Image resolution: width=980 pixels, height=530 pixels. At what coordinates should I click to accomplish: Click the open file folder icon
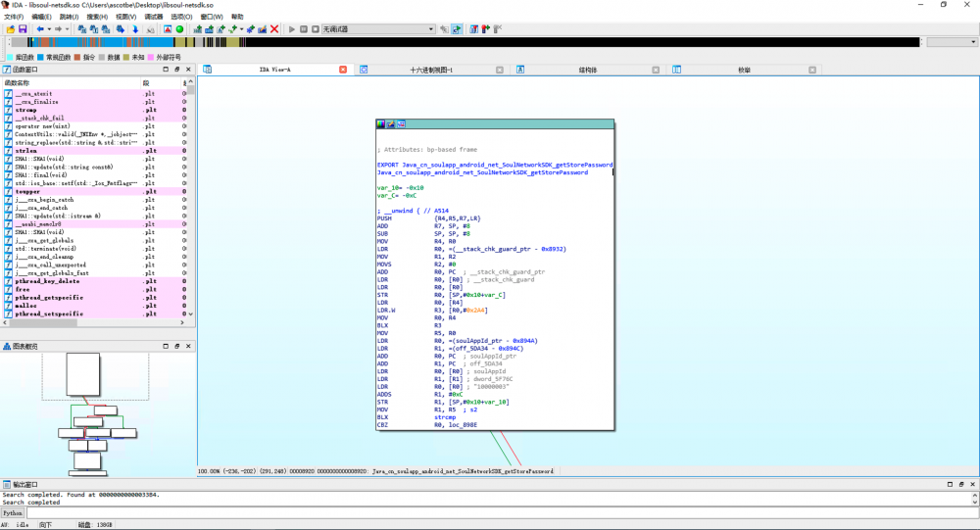tap(10, 29)
